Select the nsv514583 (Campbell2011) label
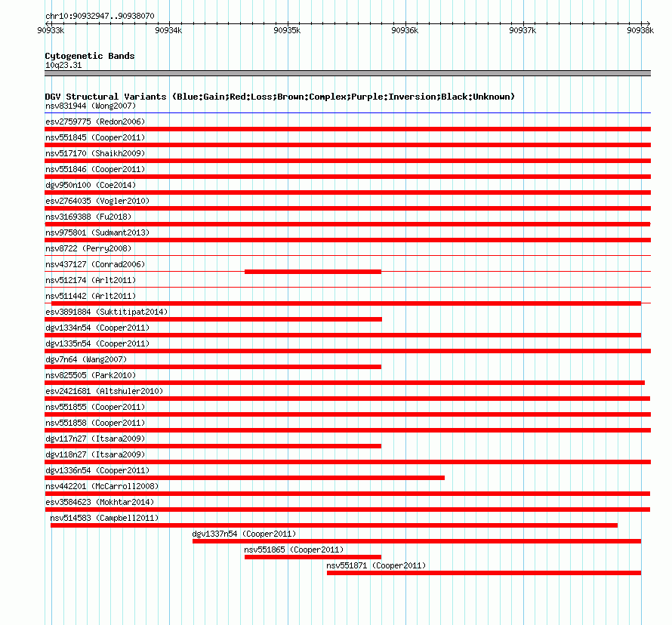 pos(104,518)
